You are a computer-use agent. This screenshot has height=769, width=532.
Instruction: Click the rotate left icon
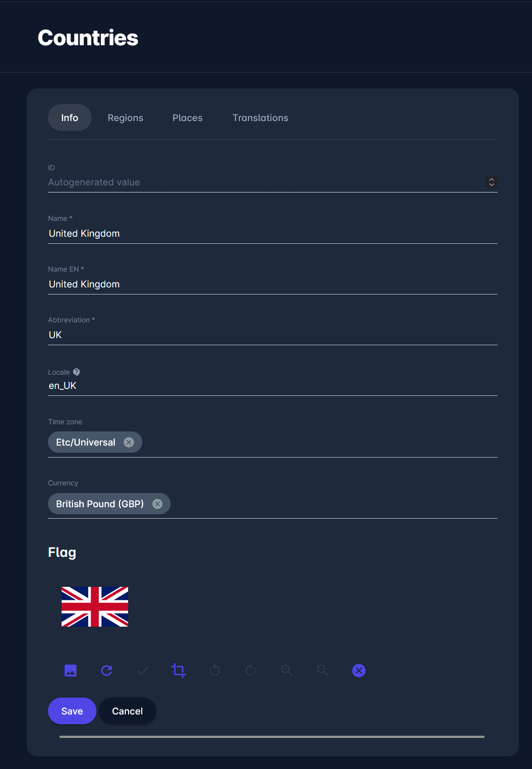click(215, 670)
